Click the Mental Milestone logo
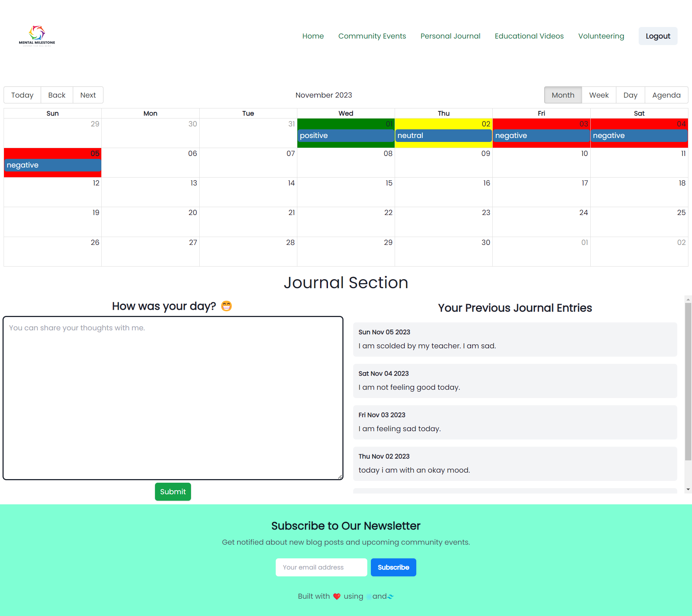This screenshot has height=616, width=692. (x=36, y=35)
